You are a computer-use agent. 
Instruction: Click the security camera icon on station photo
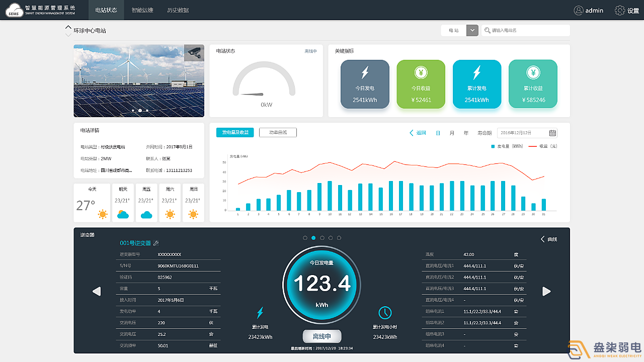(194, 53)
